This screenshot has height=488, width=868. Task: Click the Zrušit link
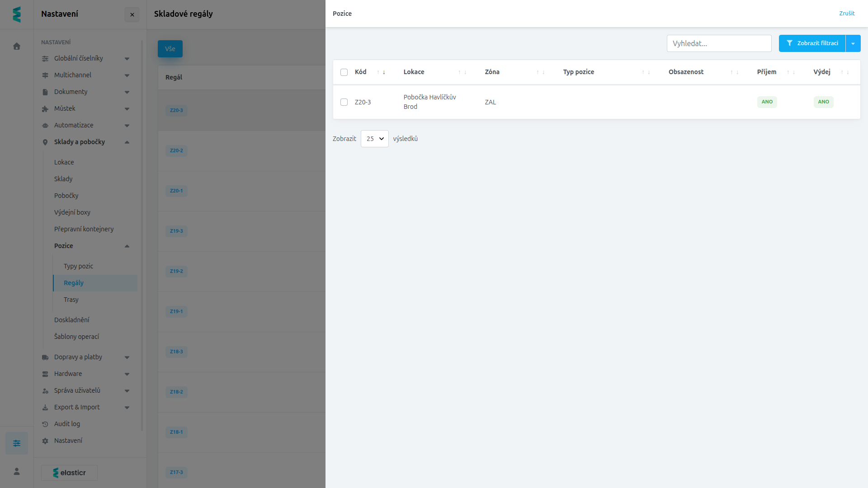coord(847,14)
